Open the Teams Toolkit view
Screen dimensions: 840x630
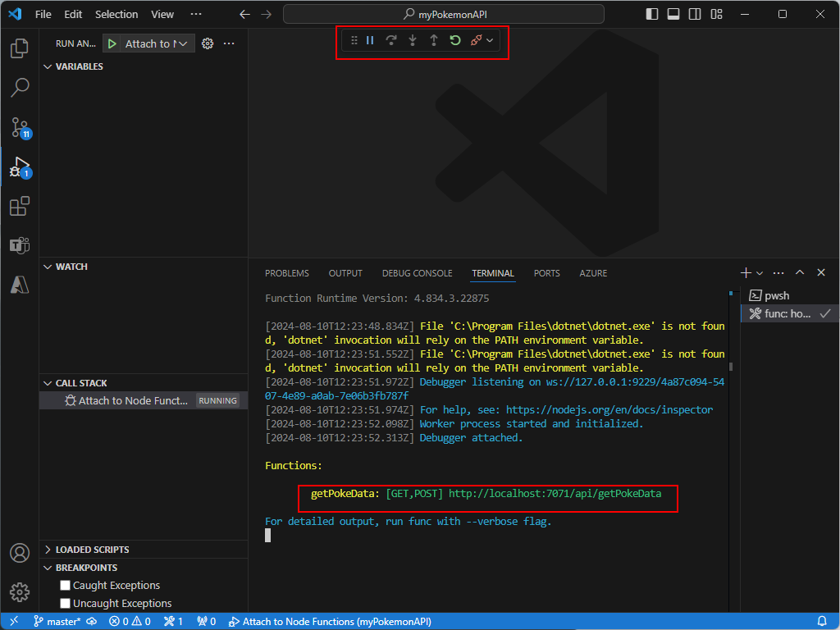[x=20, y=245]
